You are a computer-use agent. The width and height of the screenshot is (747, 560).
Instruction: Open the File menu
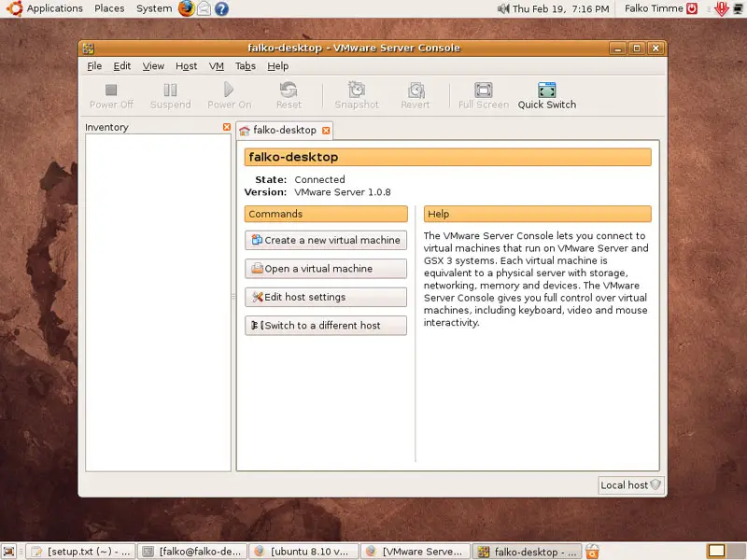94,66
